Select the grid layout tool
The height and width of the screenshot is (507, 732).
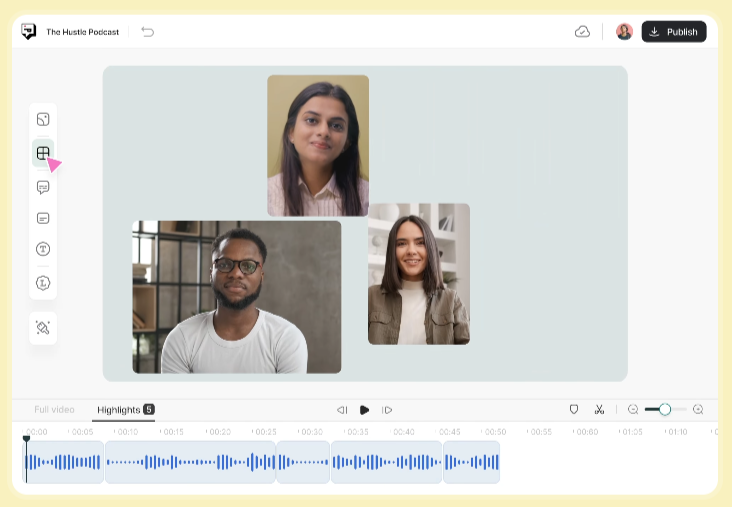coord(43,153)
